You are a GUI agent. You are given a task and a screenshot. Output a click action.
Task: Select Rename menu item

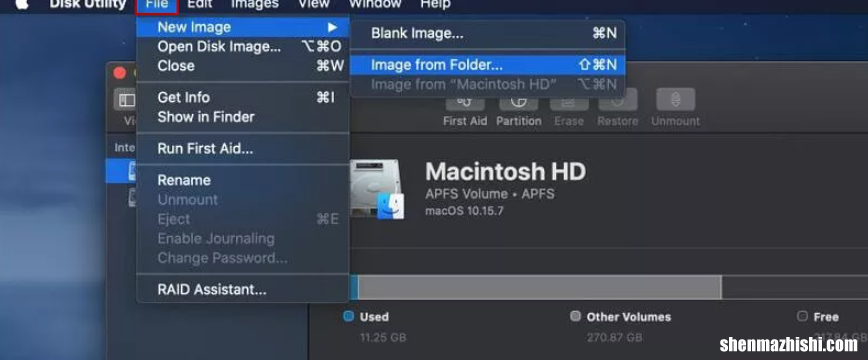coord(243,180)
